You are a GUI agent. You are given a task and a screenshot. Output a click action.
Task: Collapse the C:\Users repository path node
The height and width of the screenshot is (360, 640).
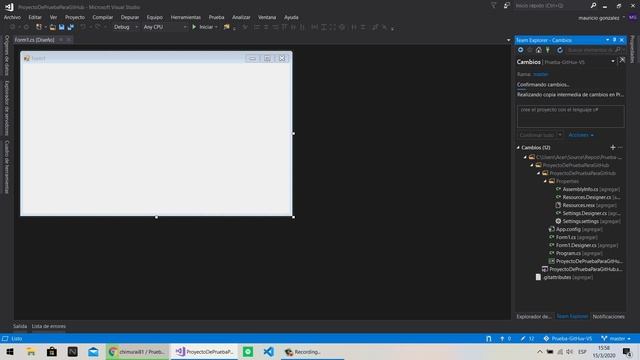tap(525, 157)
